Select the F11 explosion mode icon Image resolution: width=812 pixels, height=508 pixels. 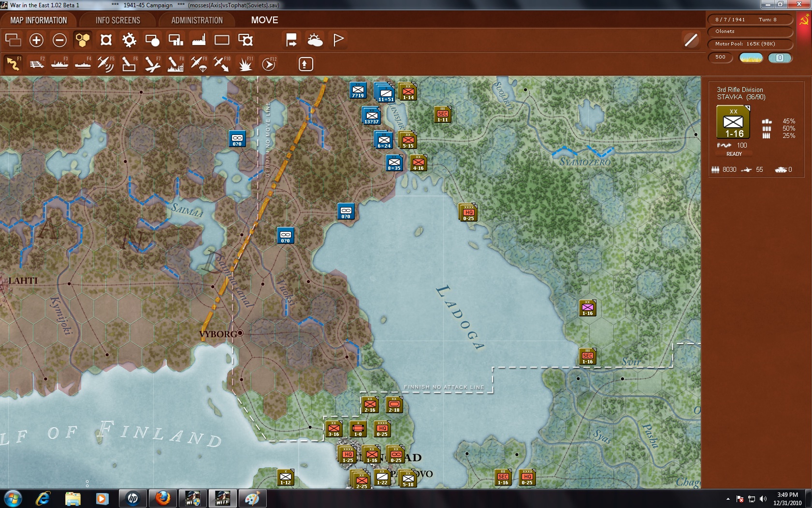[x=245, y=64]
